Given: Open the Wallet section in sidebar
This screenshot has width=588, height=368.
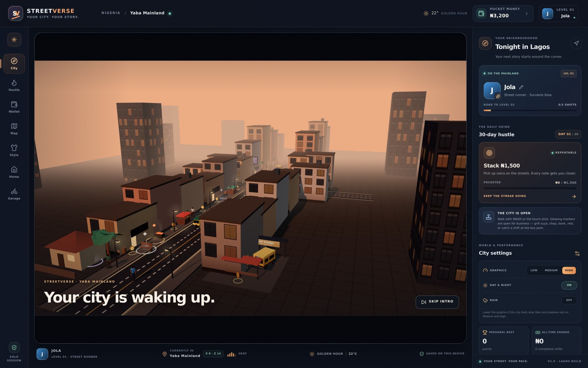Looking at the screenshot, I should pos(14,107).
